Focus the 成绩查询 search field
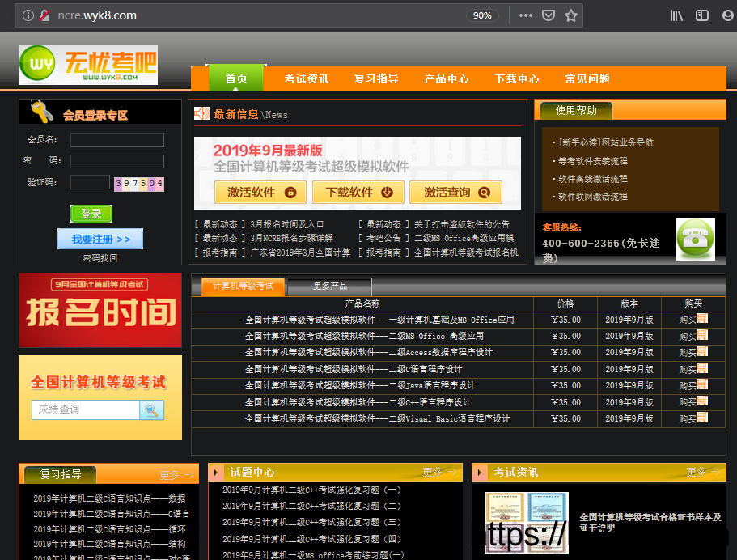 86,409
